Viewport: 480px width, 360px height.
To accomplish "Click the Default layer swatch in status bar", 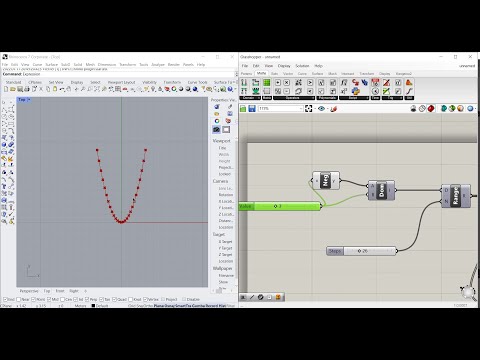I will click(94, 305).
